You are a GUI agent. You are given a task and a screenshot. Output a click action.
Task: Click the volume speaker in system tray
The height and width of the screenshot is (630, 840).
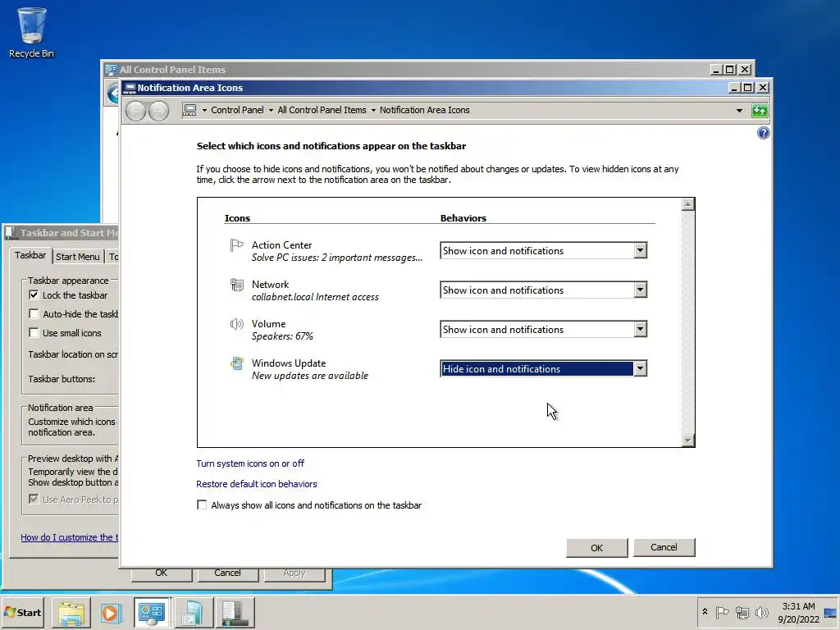761,612
